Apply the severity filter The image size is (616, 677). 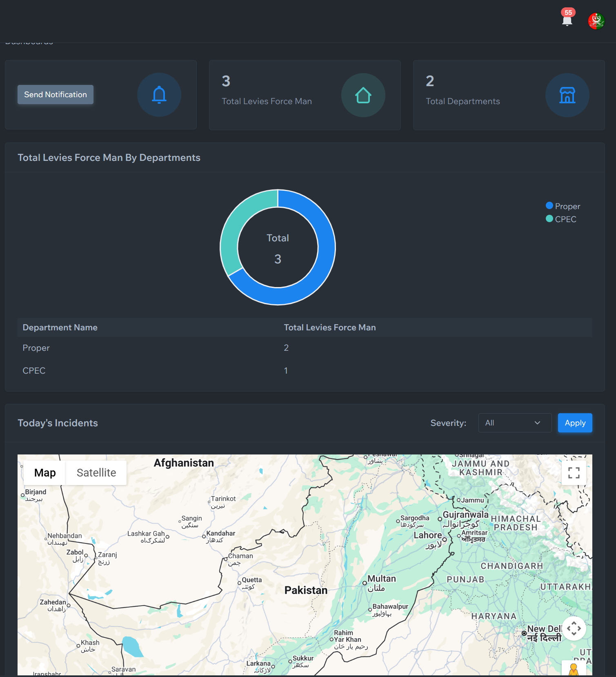[575, 423]
